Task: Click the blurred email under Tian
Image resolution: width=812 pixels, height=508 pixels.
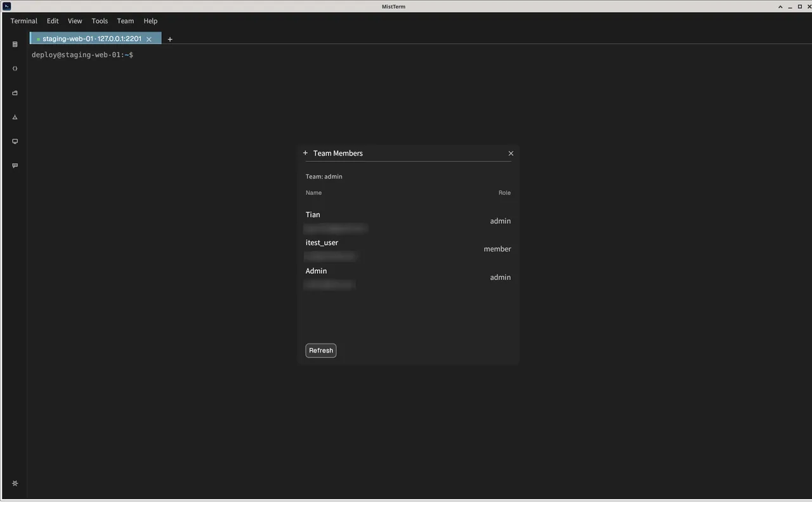Action: tap(335, 228)
